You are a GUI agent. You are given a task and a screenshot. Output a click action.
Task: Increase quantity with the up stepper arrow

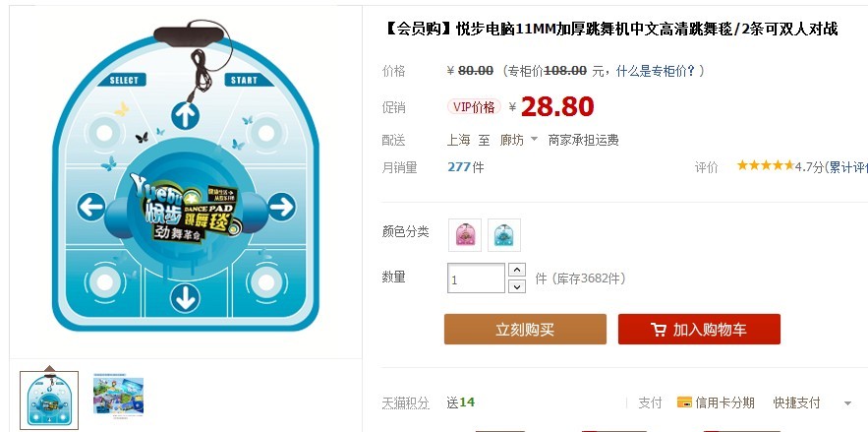click(516, 270)
